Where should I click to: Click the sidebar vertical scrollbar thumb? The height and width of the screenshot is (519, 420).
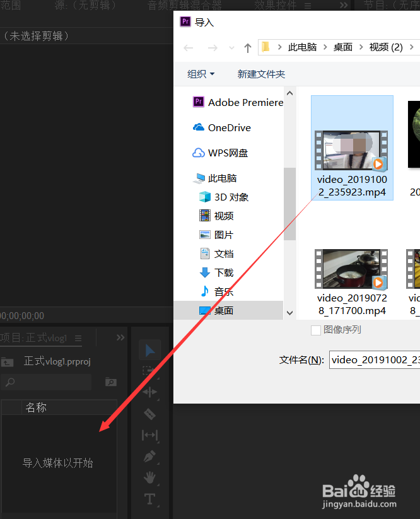289,204
